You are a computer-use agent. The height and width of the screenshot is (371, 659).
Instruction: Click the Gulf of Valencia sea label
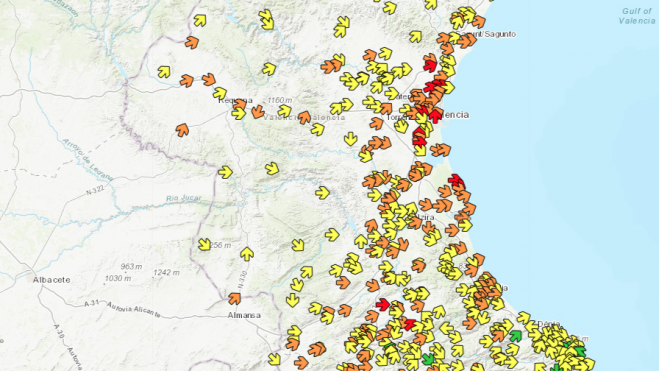coord(637,16)
